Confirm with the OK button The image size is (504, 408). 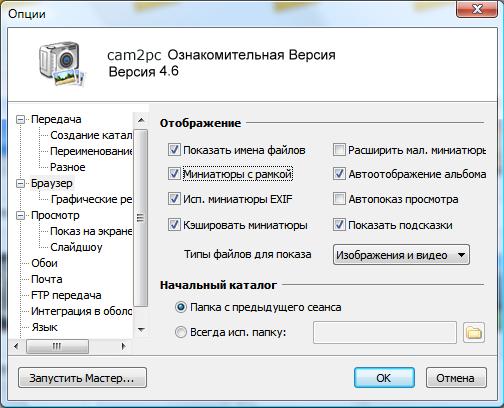(384, 378)
